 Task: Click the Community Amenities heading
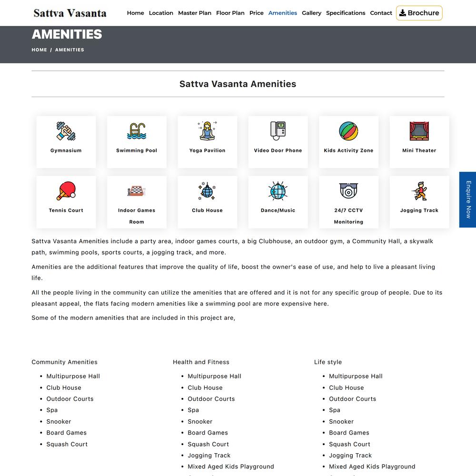[64, 362]
